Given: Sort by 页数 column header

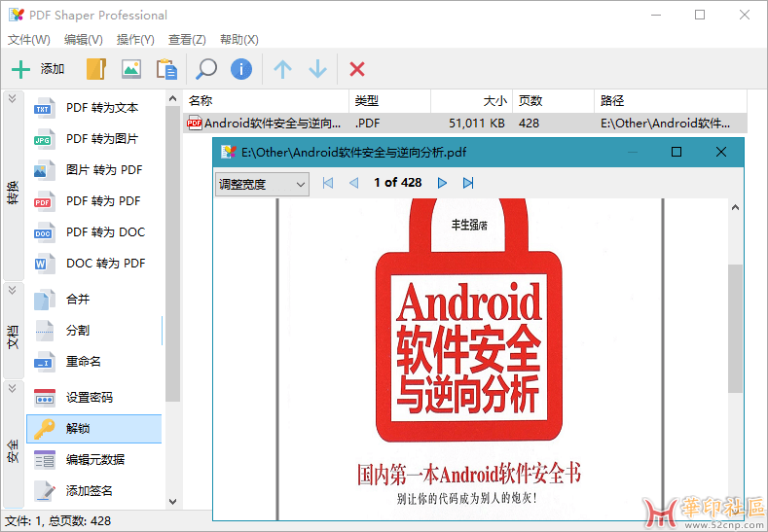Looking at the screenshot, I should pos(553,101).
